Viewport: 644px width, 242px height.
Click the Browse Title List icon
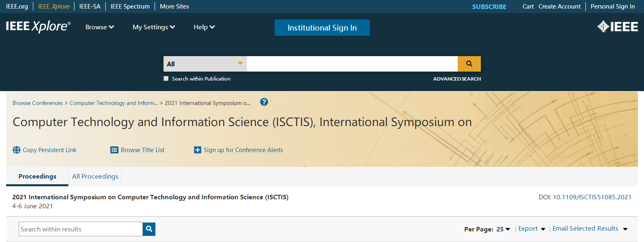click(114, 150)
